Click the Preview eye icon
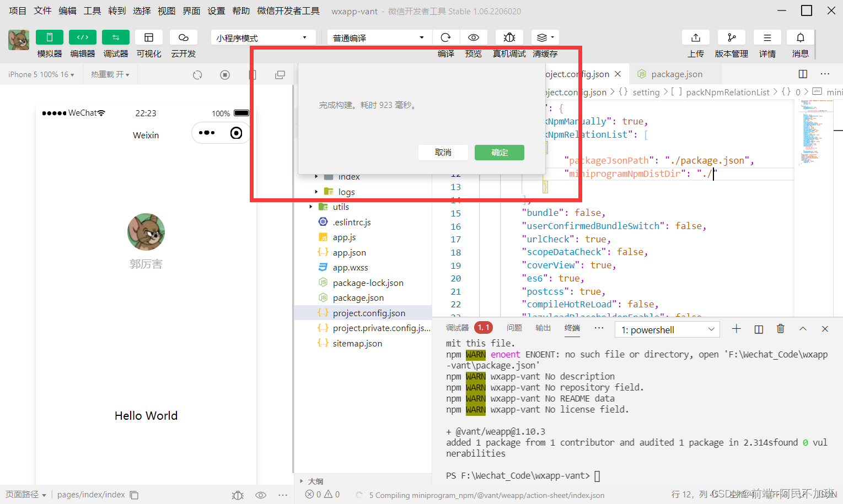This screenshot has height=504, width=843. (474, 37)
